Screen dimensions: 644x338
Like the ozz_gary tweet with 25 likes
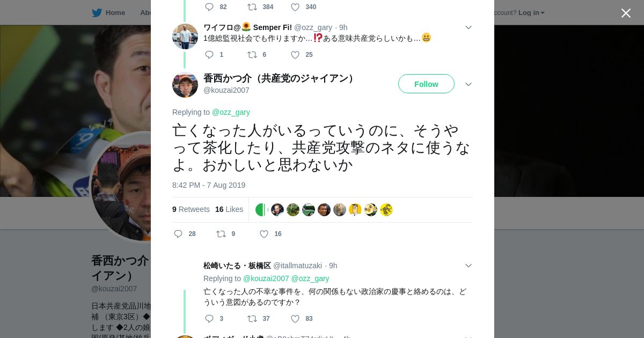[x=295, y=55]
